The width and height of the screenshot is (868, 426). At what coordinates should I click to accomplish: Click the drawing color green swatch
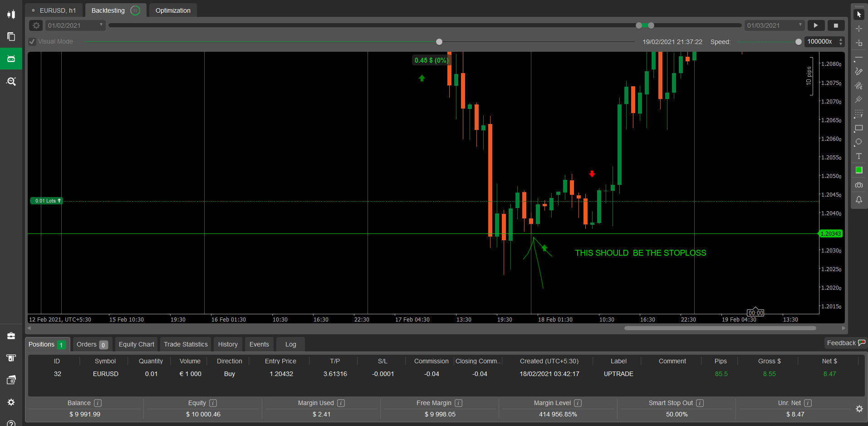tap(858, 170)
